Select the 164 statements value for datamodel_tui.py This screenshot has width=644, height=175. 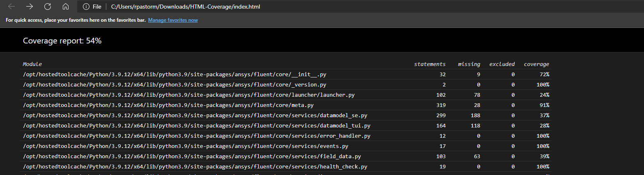pyautogui.click(x=441, y=125)
